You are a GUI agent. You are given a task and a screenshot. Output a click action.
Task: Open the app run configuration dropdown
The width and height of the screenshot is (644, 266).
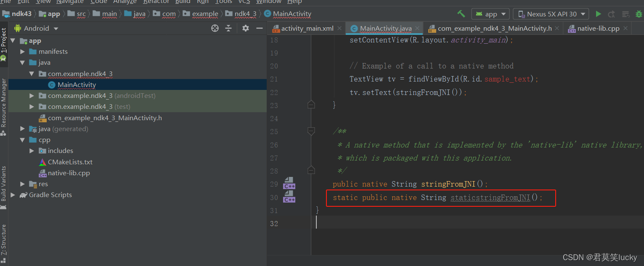(490, 14)
